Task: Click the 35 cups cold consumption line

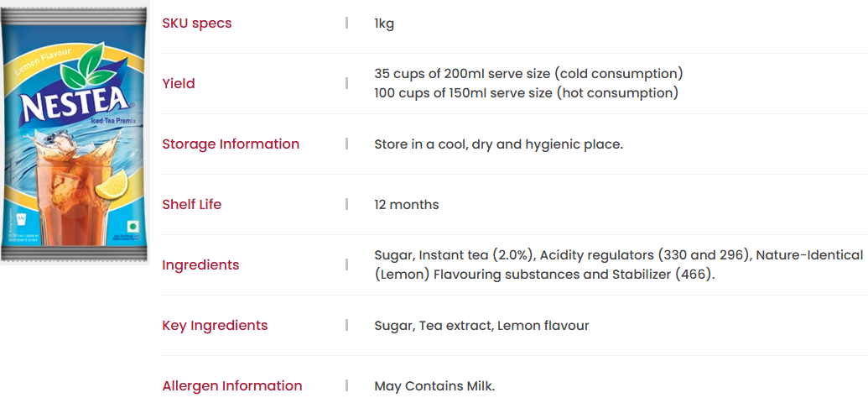Action: (x=528, y=74)
